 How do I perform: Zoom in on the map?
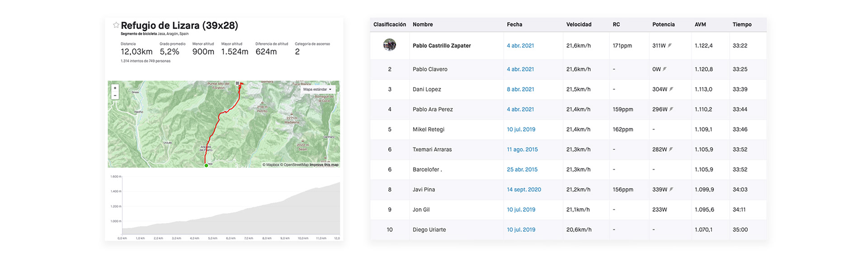[x=115, y=88]
